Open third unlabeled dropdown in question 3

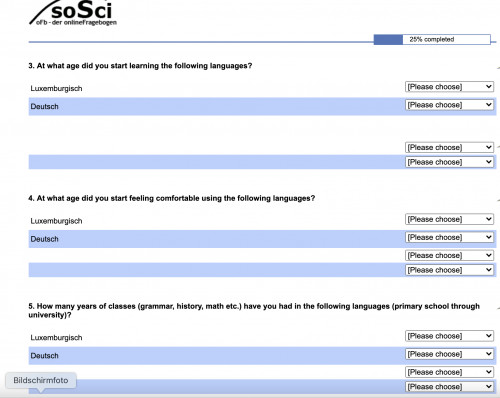[449, 147]
